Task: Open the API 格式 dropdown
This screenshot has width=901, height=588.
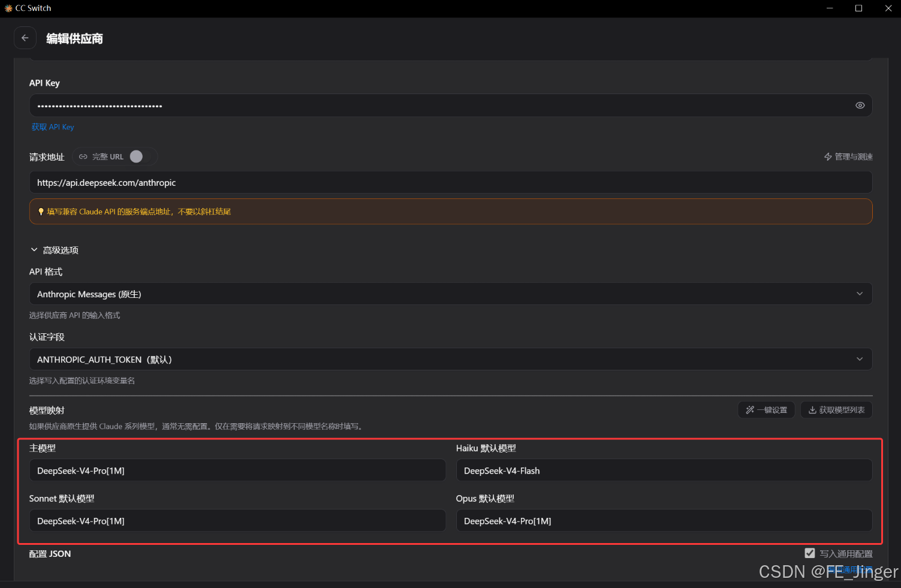Action: pos(451,294)
